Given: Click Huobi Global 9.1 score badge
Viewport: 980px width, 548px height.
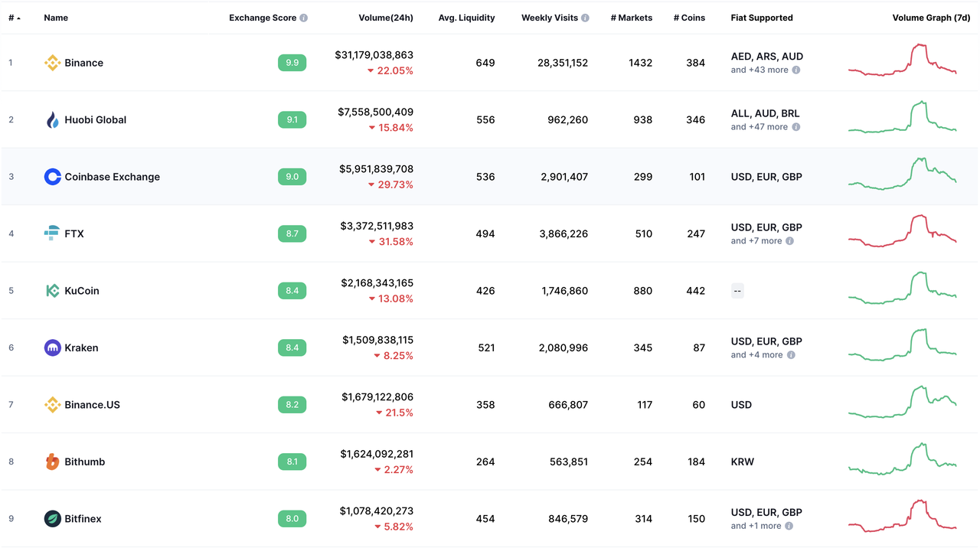Looking at the screenshot, I should click(x=292, y=119).
